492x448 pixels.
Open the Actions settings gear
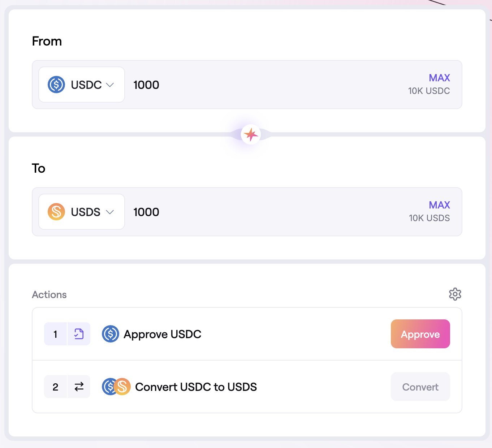pyautogui.click(x=455, y=294)
